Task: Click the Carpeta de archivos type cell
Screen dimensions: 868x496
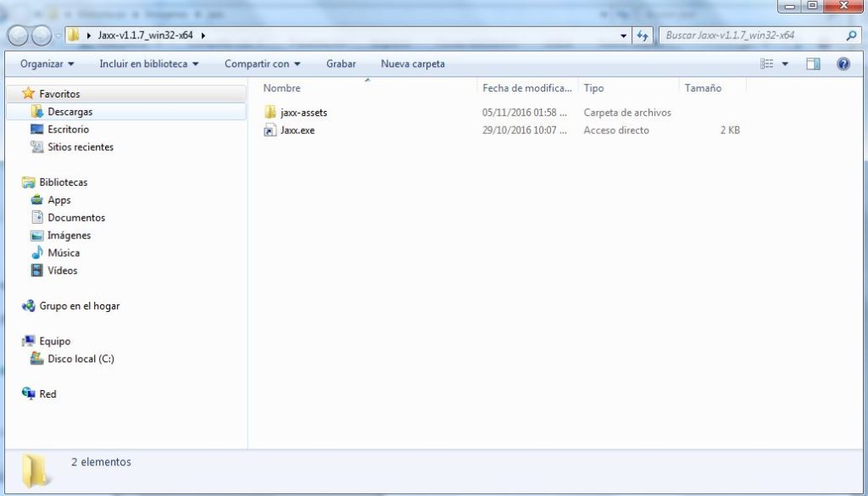Action: coord(627,113)
